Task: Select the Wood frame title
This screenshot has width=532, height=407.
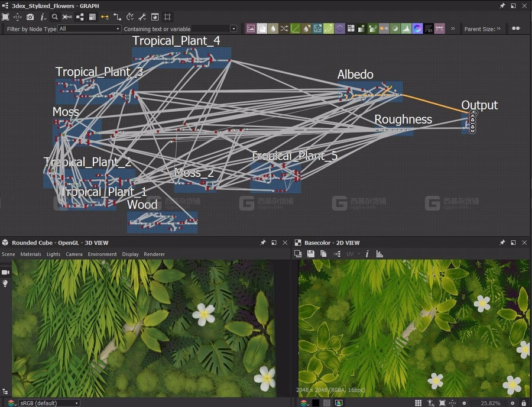Action: click(x=142, y=205)
